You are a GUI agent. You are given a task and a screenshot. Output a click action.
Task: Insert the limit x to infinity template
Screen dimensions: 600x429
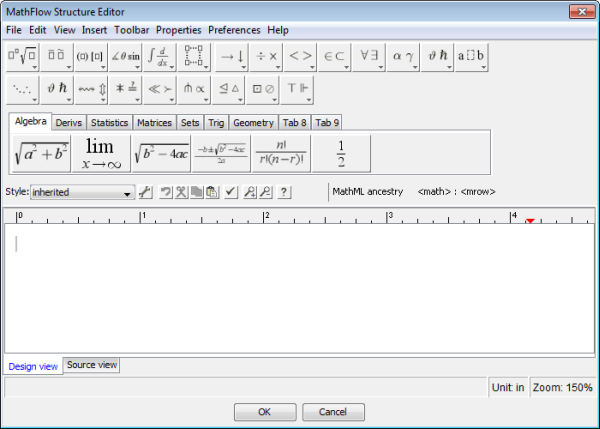(x=100, y=153)
